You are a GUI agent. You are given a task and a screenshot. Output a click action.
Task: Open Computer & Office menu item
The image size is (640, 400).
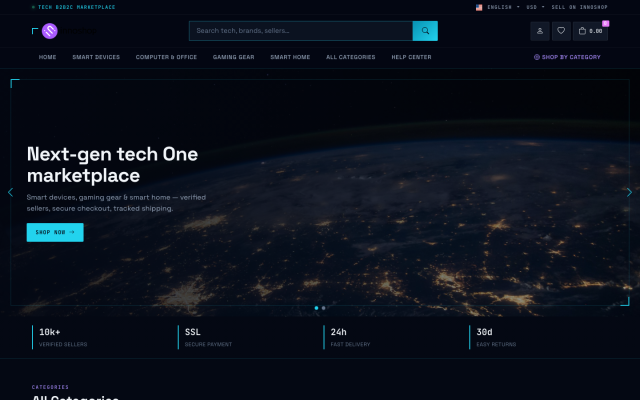[166, 57]
